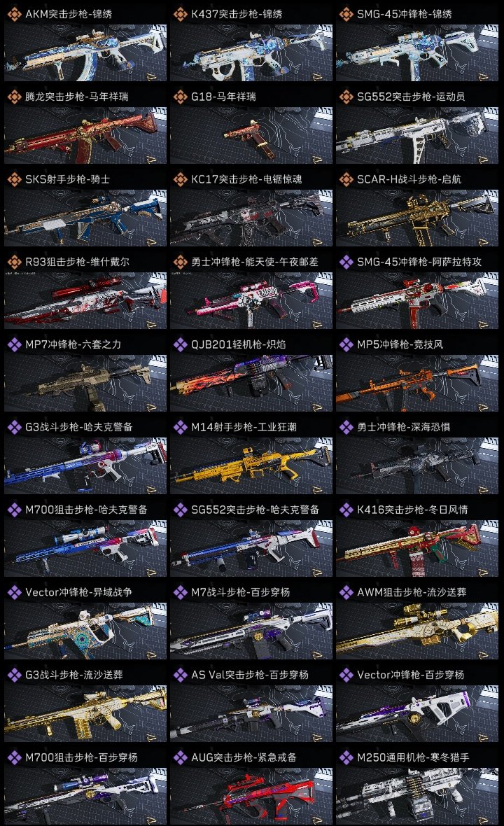Choose the M14射手步枪-工业狂潮 yellow rifle image
The width and height of the screenshot is (504, 826).
[x=251, y=465]
